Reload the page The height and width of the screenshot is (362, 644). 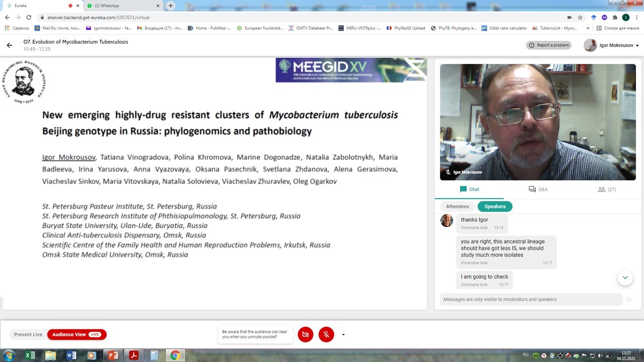pos(29,17)
